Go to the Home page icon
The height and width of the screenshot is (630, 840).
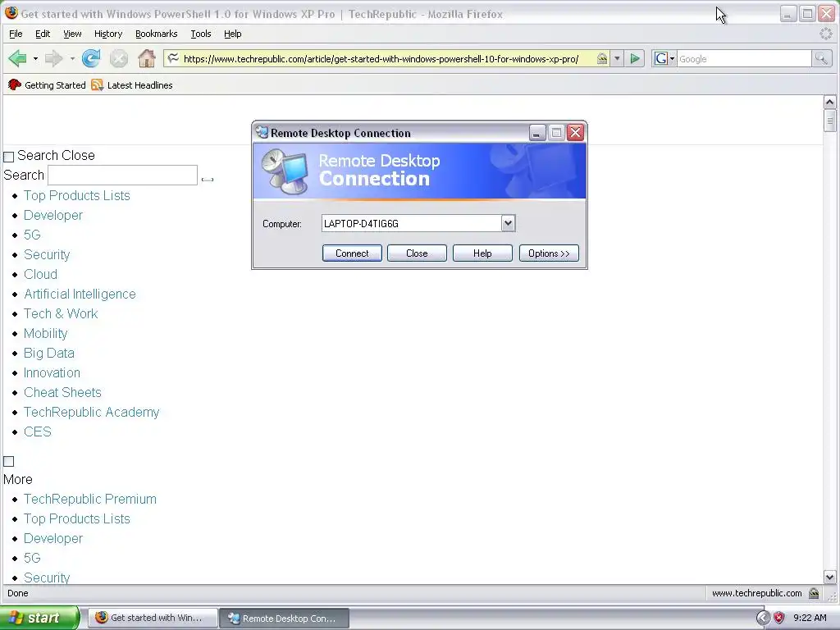click(x=146, y=58)
